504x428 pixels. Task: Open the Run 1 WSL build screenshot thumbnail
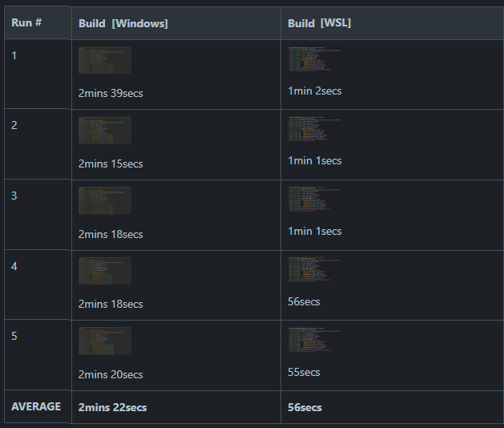point(314,59)
